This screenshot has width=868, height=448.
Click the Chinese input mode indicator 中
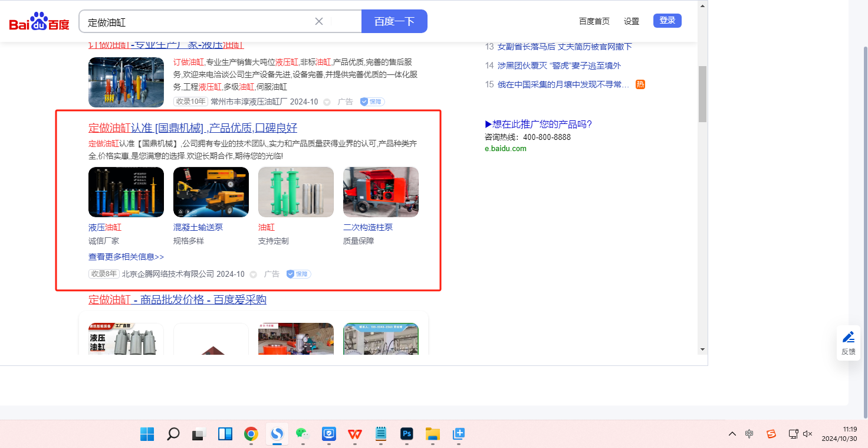click(749, 434)
